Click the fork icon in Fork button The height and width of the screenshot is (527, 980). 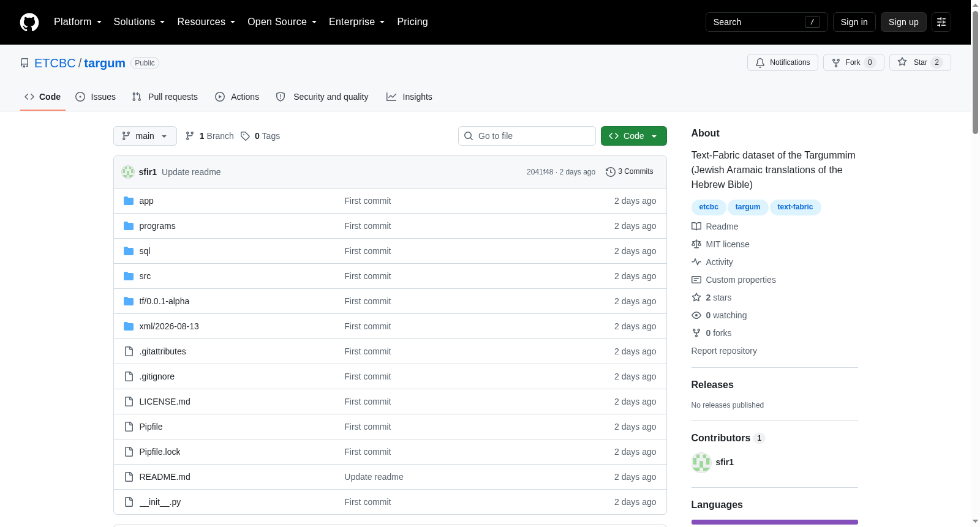[836, 62]
